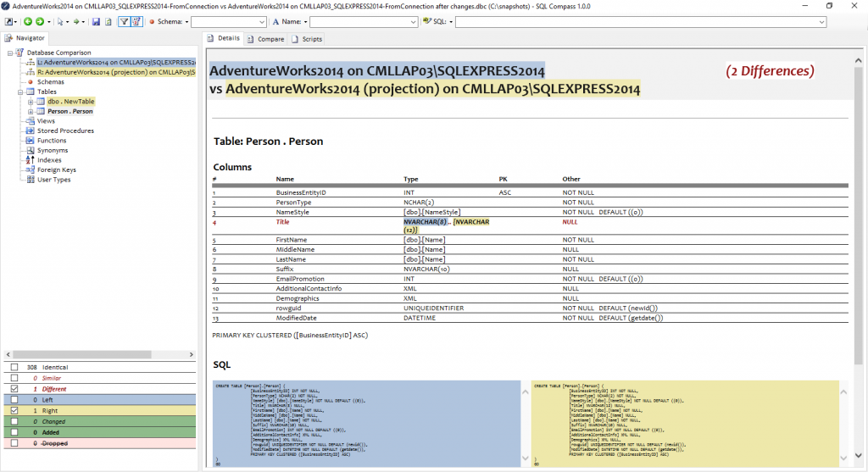Viewport: 868px width, 472px height.
Task: Click the Indexes tree icon
Action: tap(31, 160)
